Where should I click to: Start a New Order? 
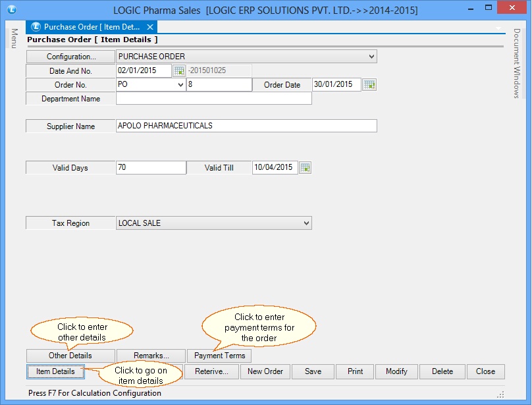[264, 371]
